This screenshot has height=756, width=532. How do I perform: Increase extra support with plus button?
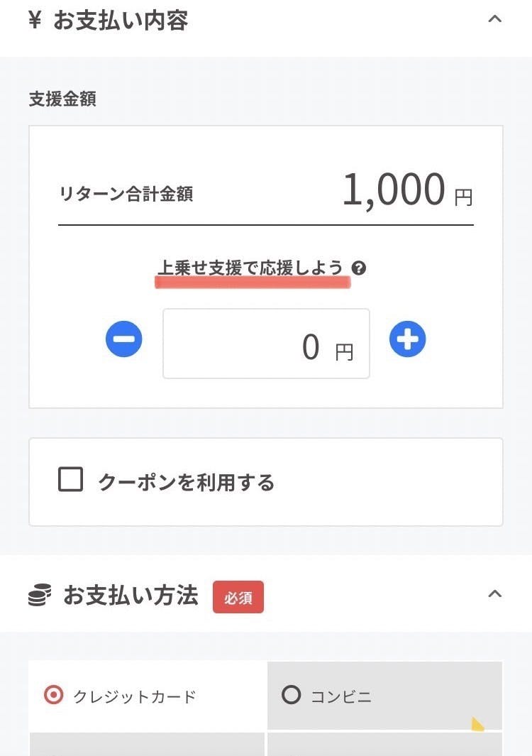pos(407,339)
